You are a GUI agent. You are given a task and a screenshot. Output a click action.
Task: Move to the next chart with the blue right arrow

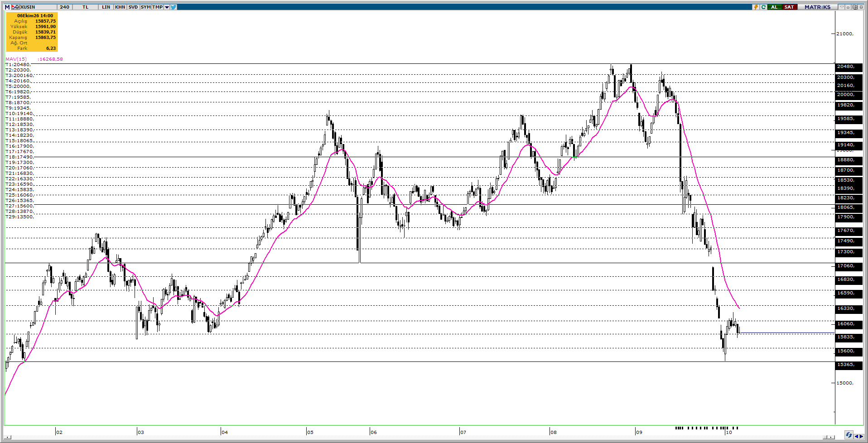click(x=861, y=436)
